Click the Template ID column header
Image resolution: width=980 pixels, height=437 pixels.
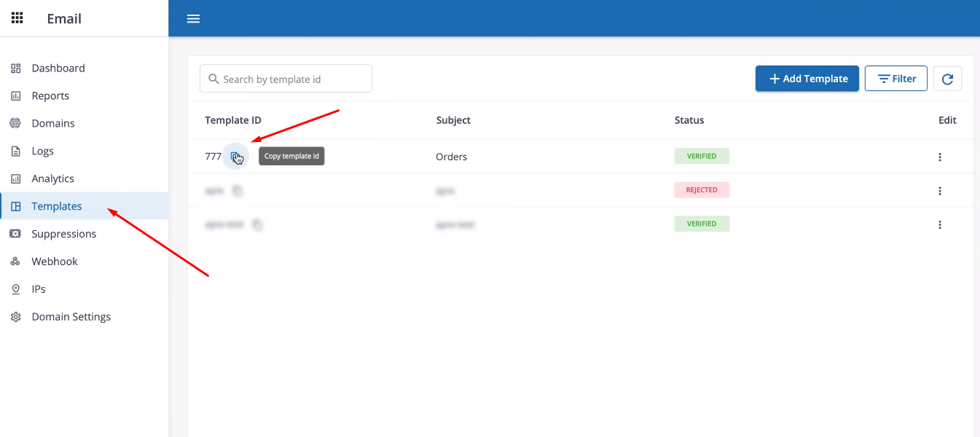point(233,120)
